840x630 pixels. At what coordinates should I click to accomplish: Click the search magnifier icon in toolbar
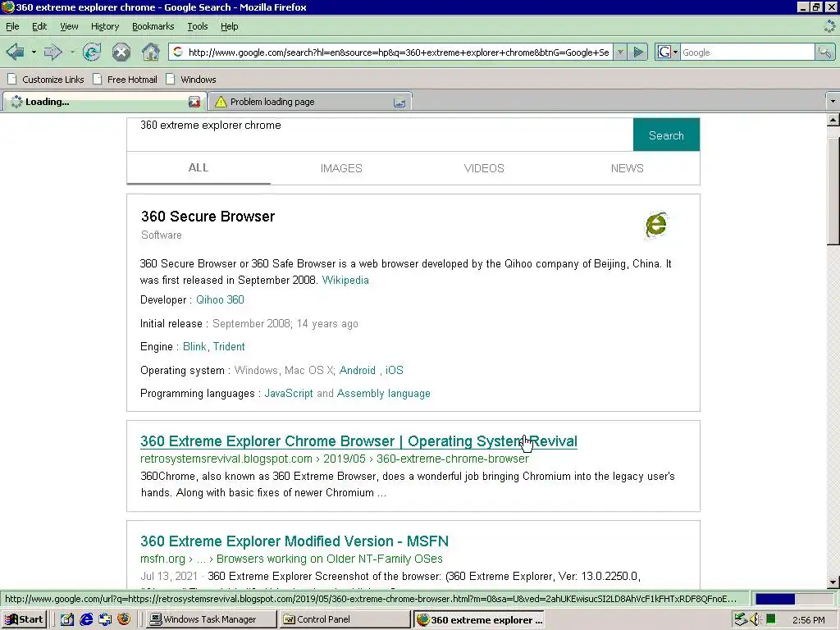(x=824, y=52)
